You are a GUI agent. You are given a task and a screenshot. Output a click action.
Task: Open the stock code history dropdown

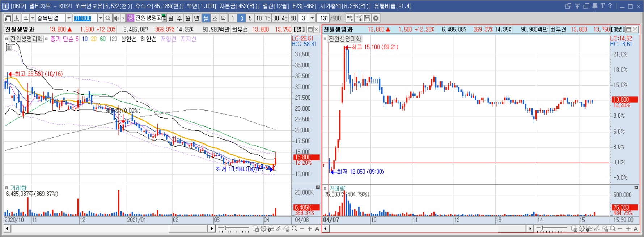coord(101,18)
